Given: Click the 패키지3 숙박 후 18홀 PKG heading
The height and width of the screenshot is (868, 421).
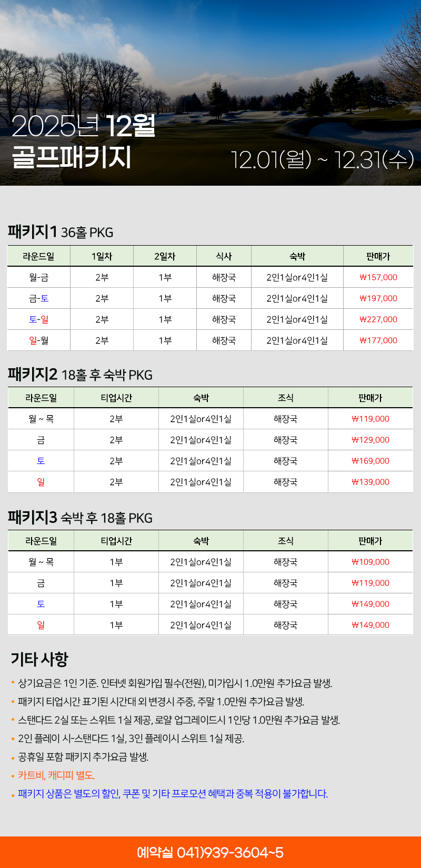Looking at the screenshot, I should (80, 518).
